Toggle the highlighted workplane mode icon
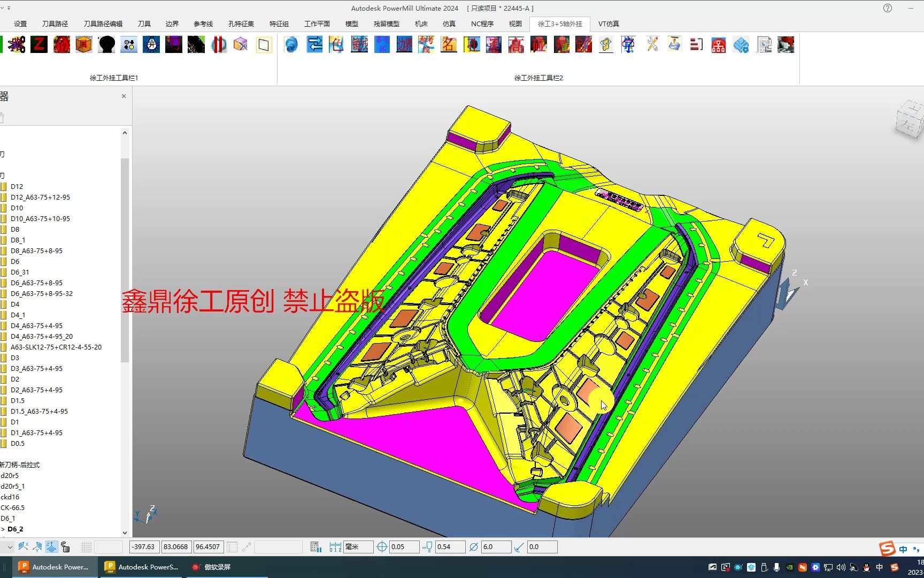Viewport: 924px width, 578px height. (x=51, y=547)
